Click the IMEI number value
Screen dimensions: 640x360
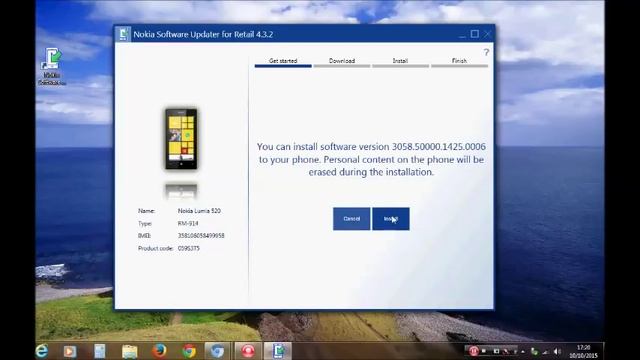tap(201, 236)
